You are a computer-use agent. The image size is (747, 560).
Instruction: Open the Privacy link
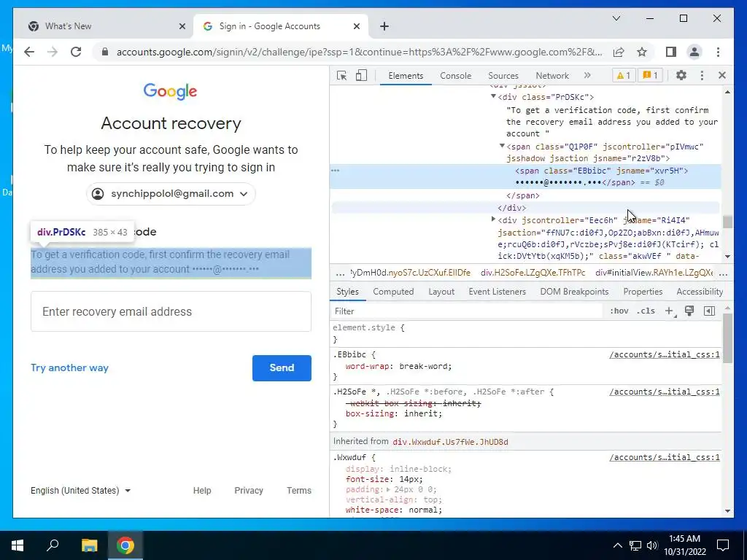[249, 491]
